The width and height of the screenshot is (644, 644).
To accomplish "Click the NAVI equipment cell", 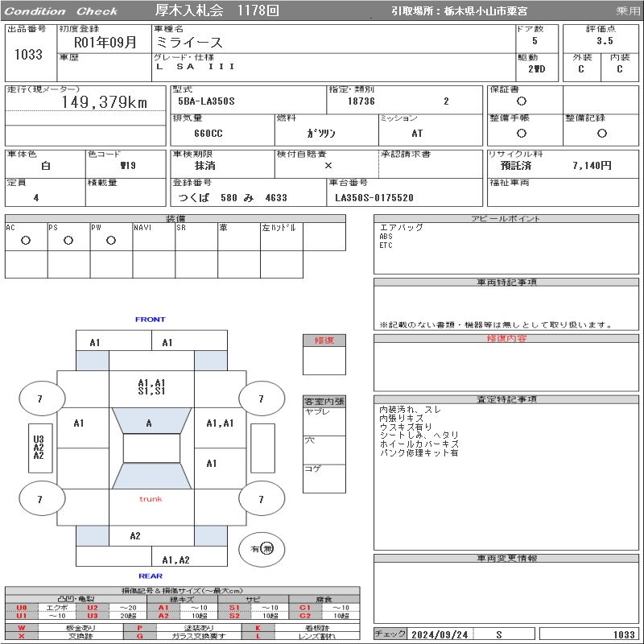I will point(154,237).
